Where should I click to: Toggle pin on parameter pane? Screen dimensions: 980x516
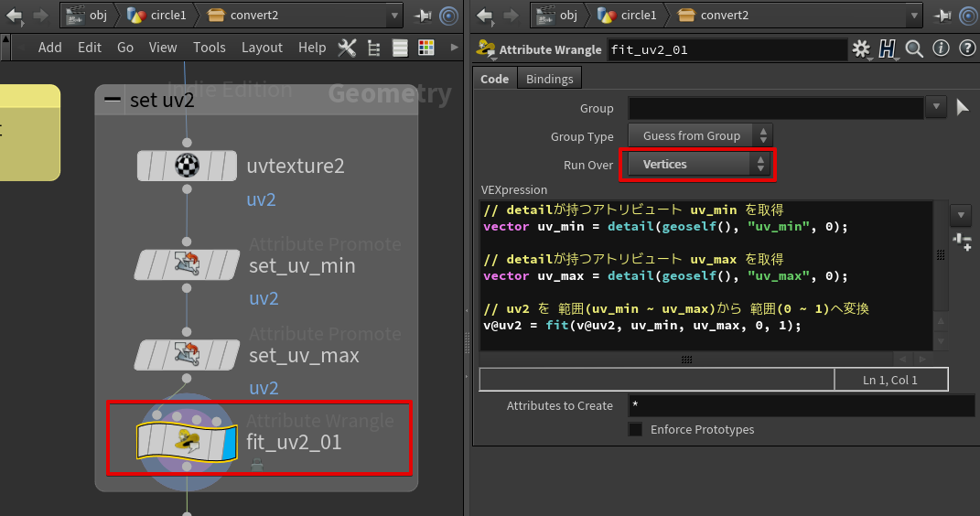(943, 16)
